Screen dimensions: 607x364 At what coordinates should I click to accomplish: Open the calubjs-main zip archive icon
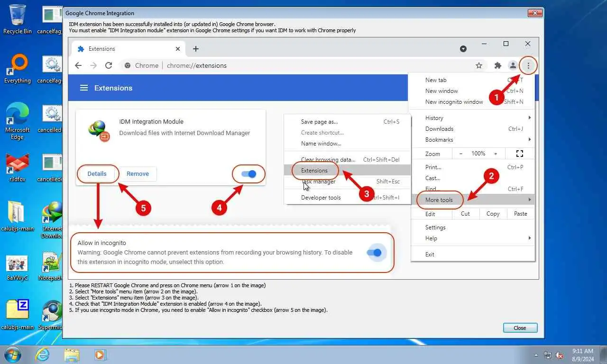[18, 315]
